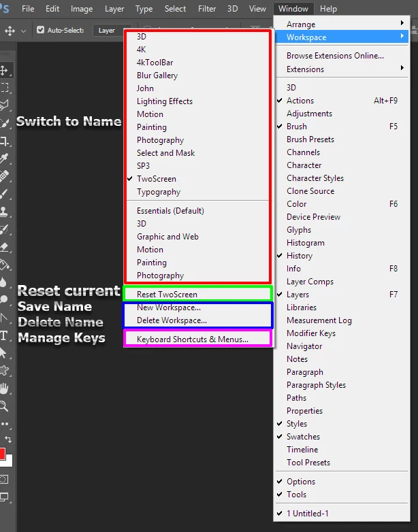The width and height of the screenshot is (418, 532).
Task: Open the File menu
Action: click(28, 8)
